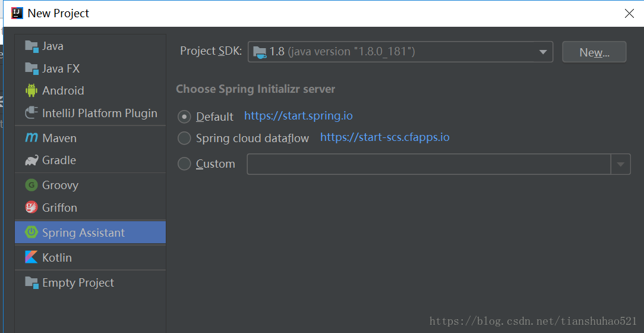
Task: Click the Maven m icon
Action: (x=31, y=138)
